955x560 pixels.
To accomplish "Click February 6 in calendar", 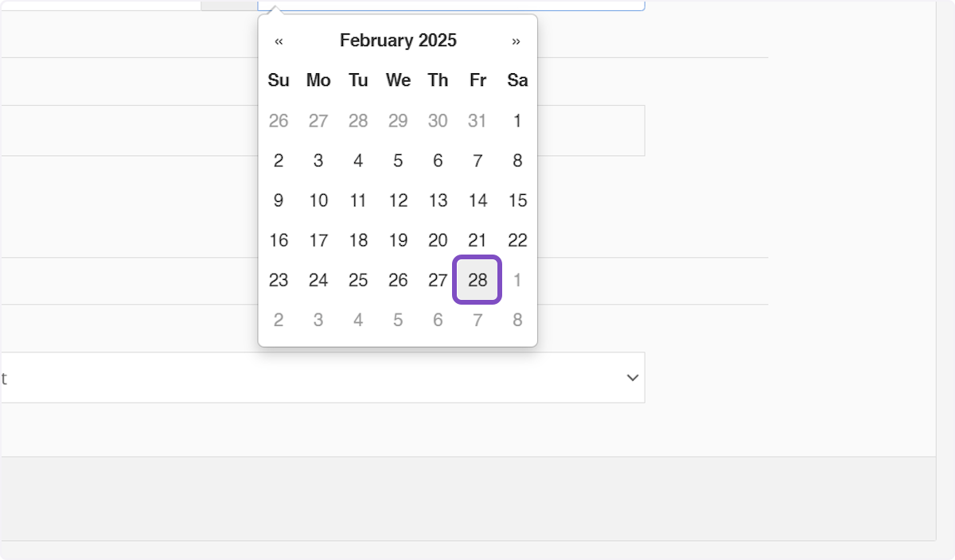I will (x=438, y=161).
